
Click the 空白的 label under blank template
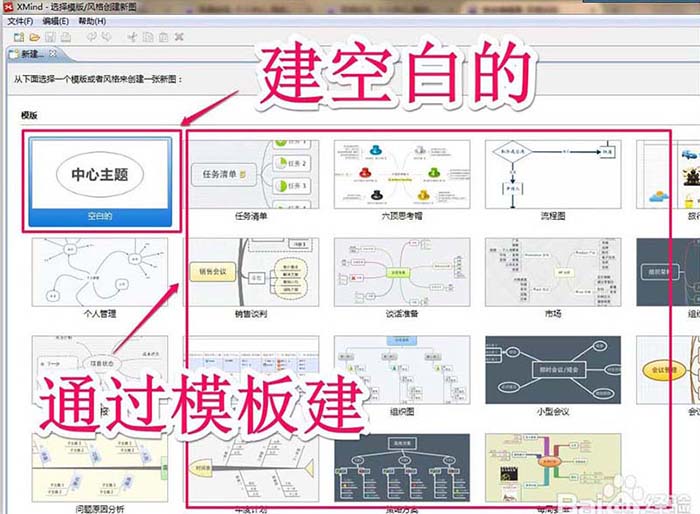(100, 217)
